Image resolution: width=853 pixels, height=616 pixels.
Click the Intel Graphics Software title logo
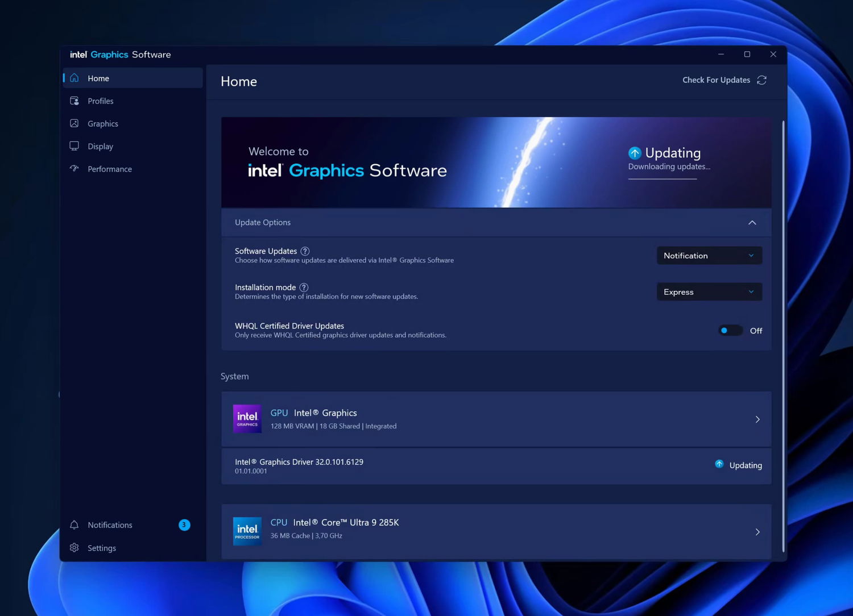[x=121, y=55]
